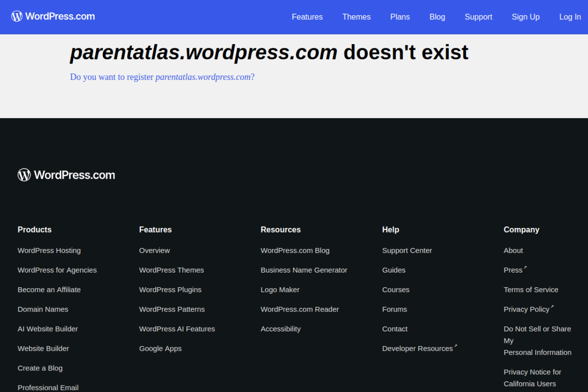Screen dimensions: 588x392
Task: Open Domain Names footer link
Action: click(x=43, y=309)
